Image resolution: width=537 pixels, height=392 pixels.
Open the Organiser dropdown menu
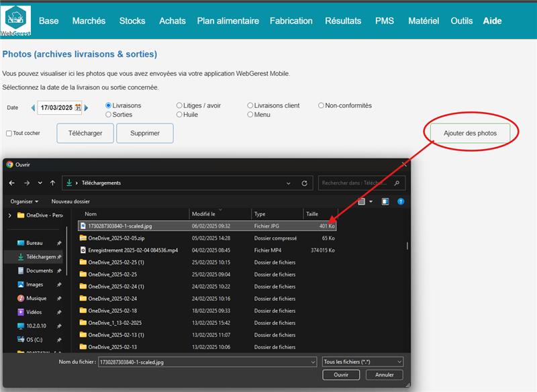point(24,201)
